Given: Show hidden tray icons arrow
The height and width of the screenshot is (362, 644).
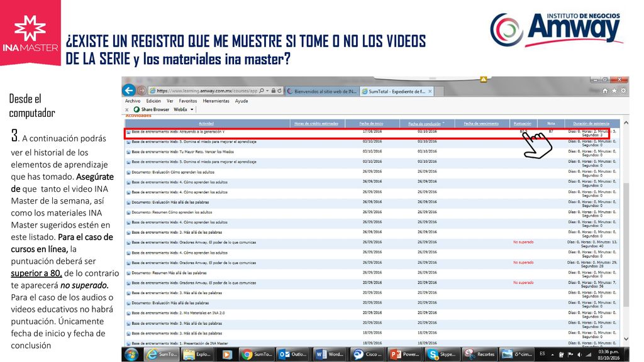Looking at the screenshot, I should [552, 354].
